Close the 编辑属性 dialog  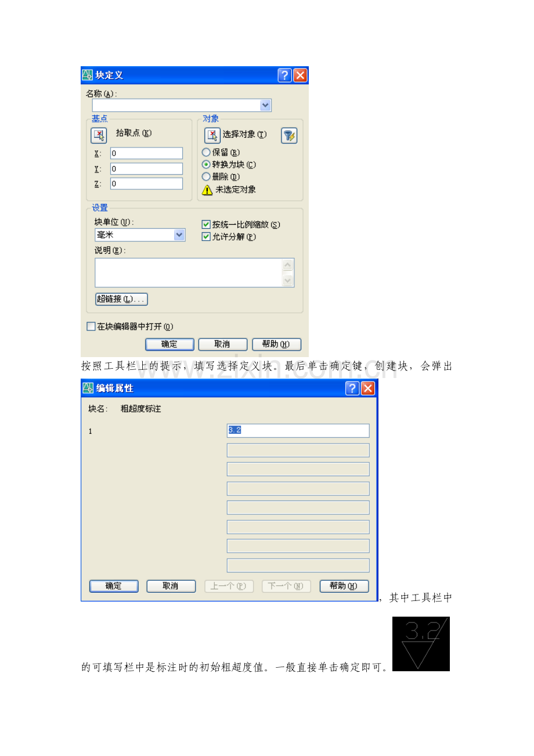click(368, 388)
